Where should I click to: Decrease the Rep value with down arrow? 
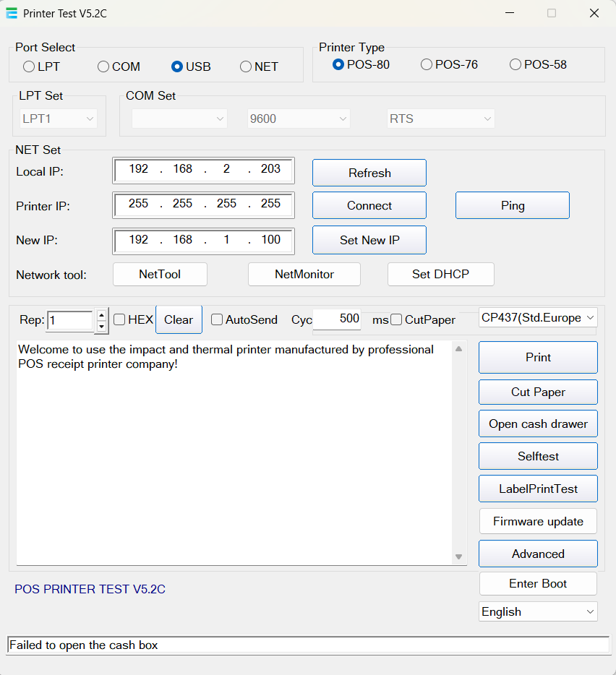point(102,326)
